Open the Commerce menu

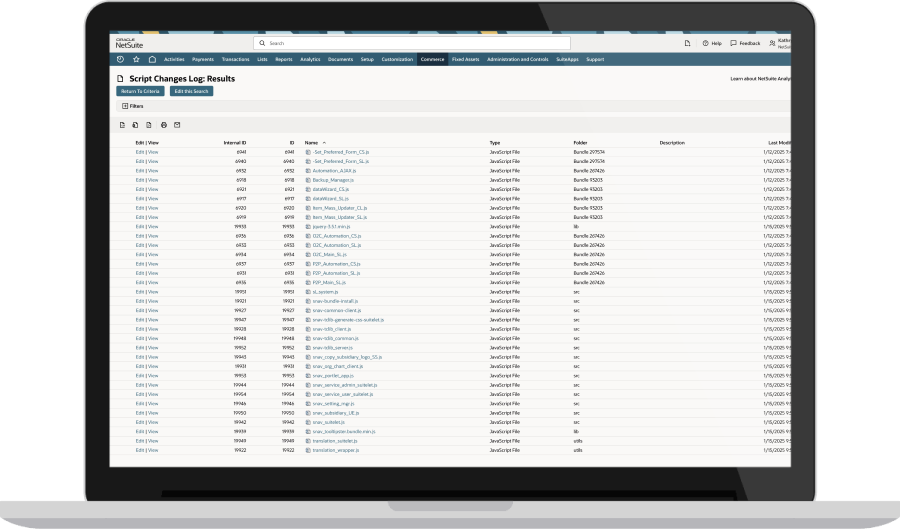tap(433, 59)
